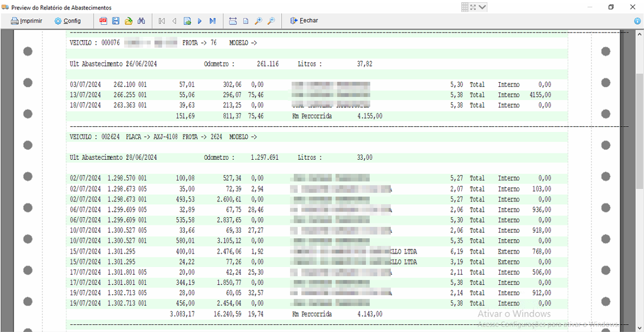Image resolution: width=644 pixels, height=332 pixels.
Task: Click amount 1.850,77
Action: coord(229,283)
